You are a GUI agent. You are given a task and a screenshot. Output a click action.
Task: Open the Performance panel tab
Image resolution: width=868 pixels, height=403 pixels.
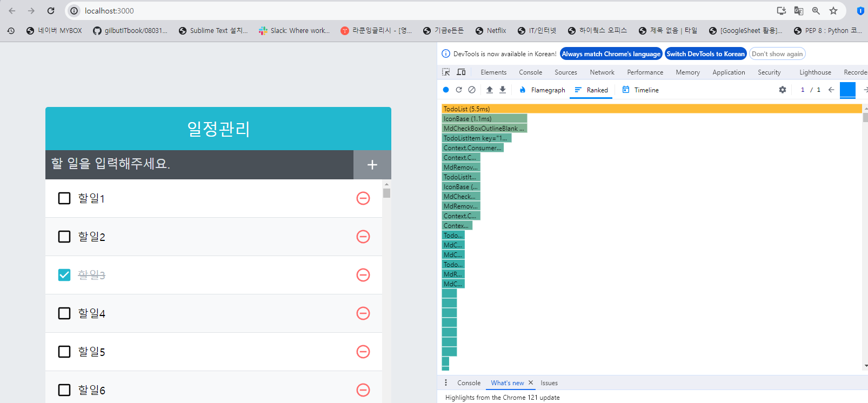click(x=645, y=72)
